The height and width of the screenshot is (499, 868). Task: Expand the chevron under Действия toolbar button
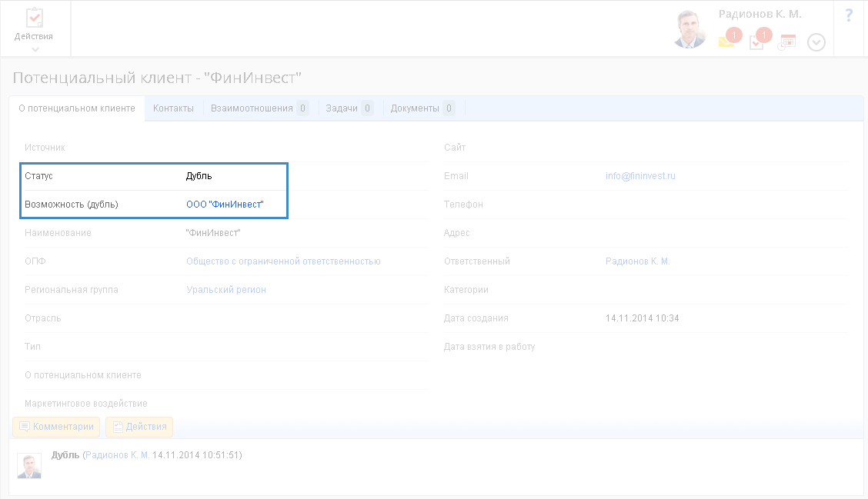pyautogui.click(x=35, y=50)
